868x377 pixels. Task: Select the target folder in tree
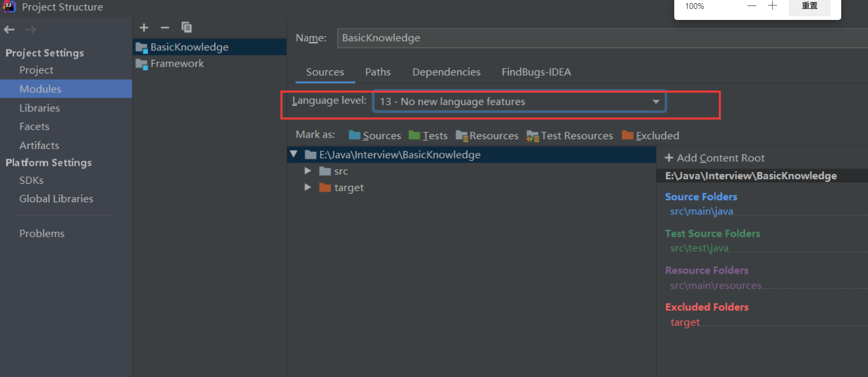click(x=341, y=187)
